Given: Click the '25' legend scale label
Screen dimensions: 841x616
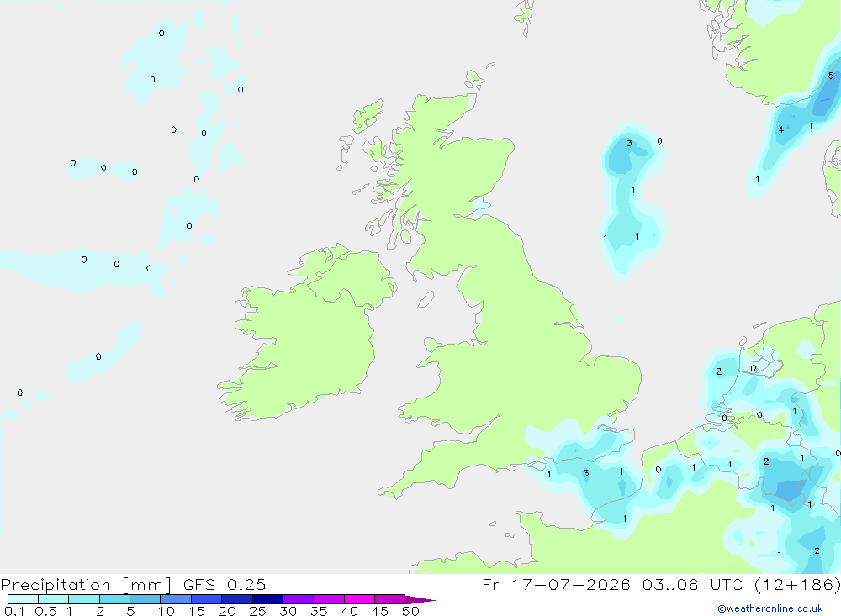Looking at the screenshot, I should pos(257,611).
